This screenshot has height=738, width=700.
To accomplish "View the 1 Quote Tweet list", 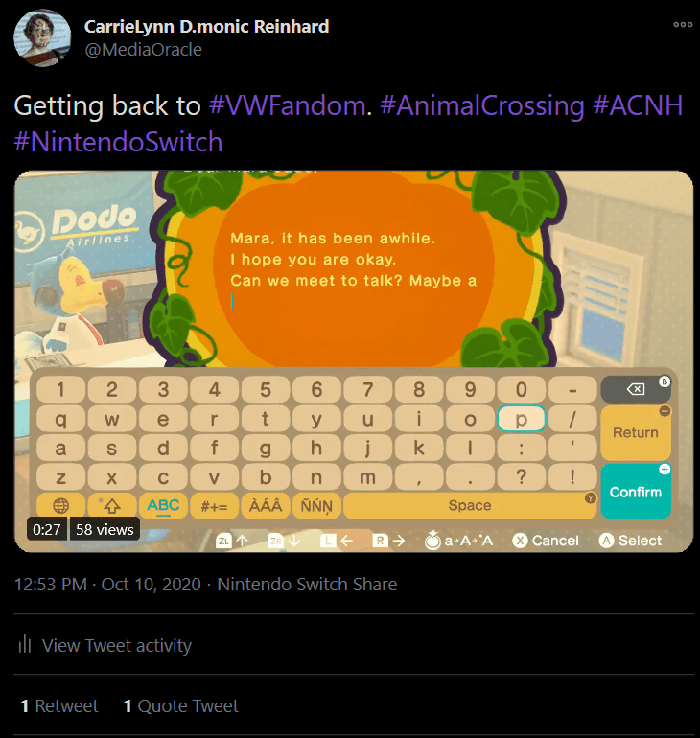I will (x=180, y=706).
